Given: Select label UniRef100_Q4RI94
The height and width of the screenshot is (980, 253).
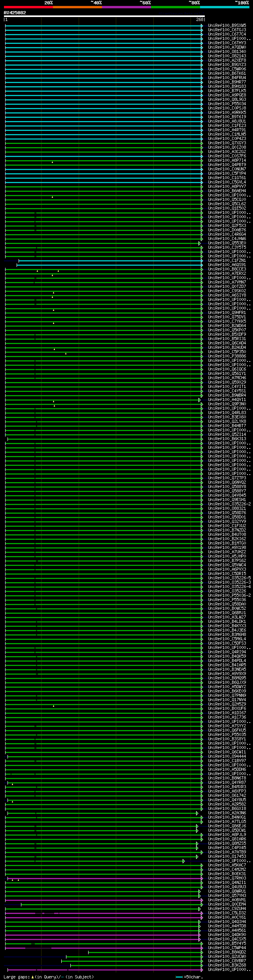Looking at the screenshot, I should (227, 652).
